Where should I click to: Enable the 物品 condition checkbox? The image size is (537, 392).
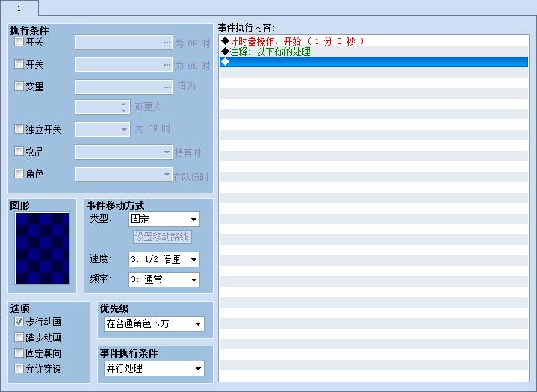tap(19, 151)
